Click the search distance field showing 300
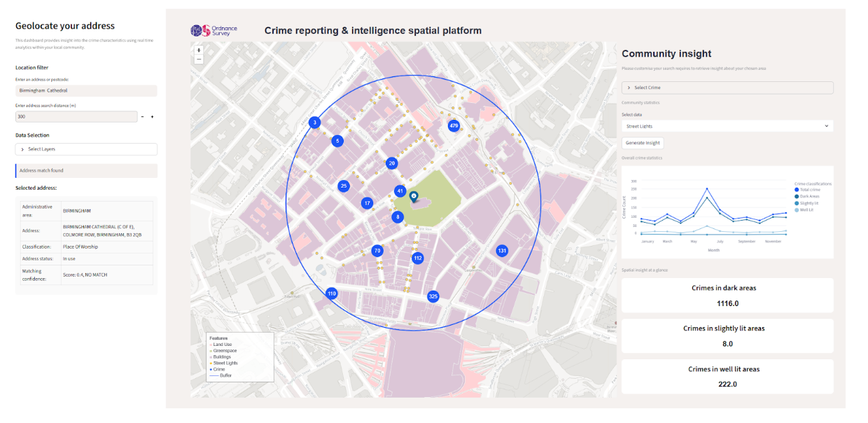This screenshot has height=423, width=868. 76,117
